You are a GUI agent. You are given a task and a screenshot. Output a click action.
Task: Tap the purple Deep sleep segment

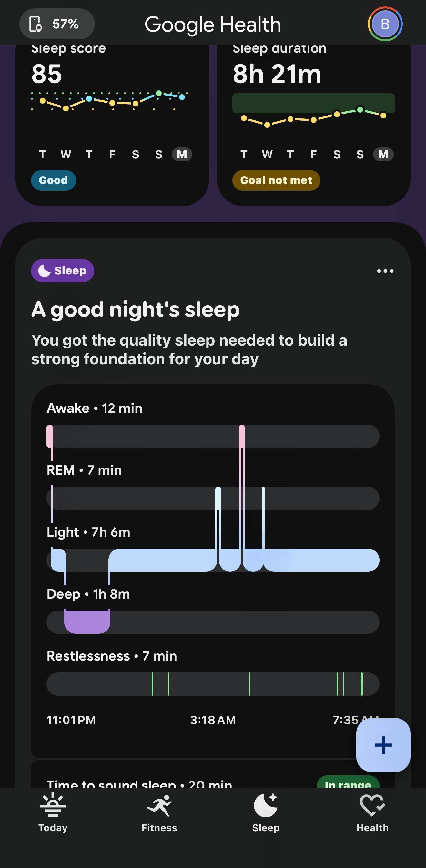tap(87, 622)
